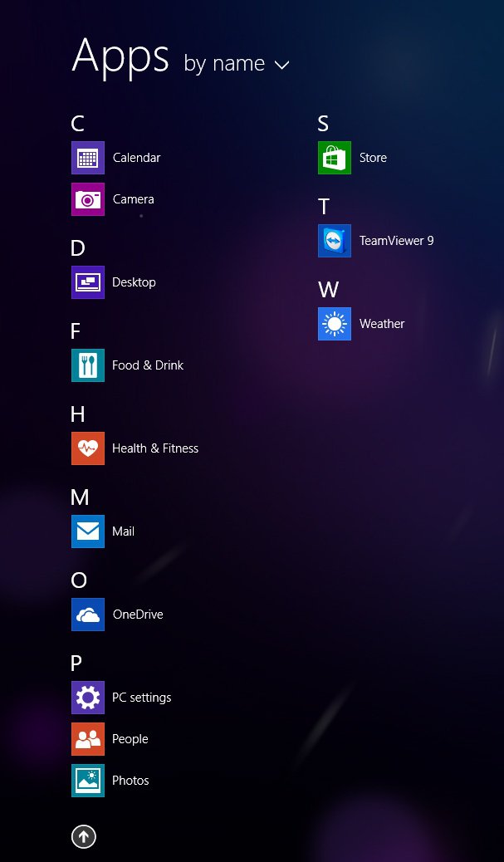Launch the Camera app icon
Image resolution: width=504 pixels, height=862 pixels.
point(88,199)
